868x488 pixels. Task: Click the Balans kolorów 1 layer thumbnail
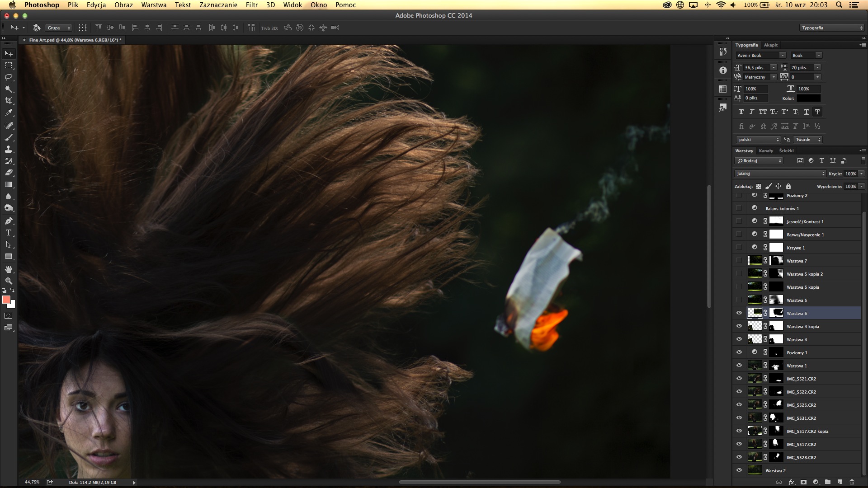pyautogui.click(x=754, y=208)
